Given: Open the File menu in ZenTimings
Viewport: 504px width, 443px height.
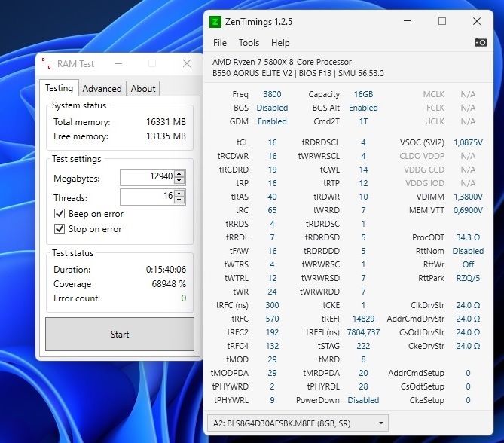Looking at the screenshot, I should [220, 43].
